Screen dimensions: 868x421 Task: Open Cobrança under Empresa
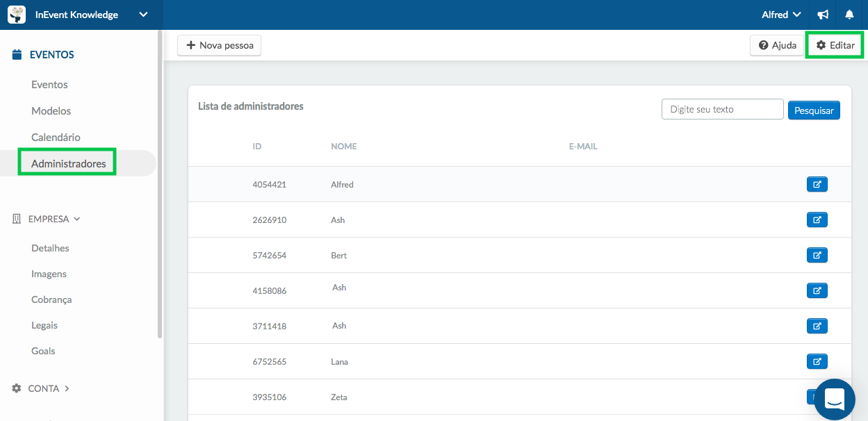click(x=51, y=299)
